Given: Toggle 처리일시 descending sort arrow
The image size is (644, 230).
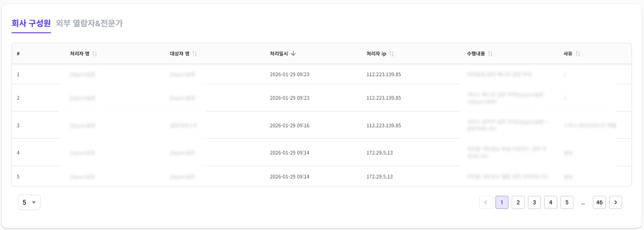Looking at the screenshot, I should 293,54.
